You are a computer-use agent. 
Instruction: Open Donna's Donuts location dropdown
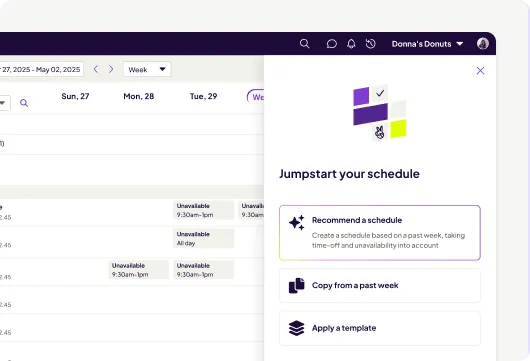click(x=427, y=44)
